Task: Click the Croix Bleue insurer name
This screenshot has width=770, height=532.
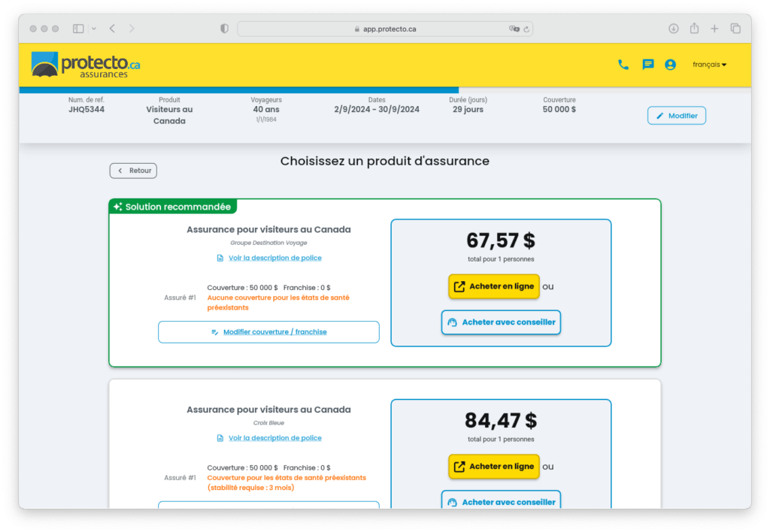Action: click(268, 423)
